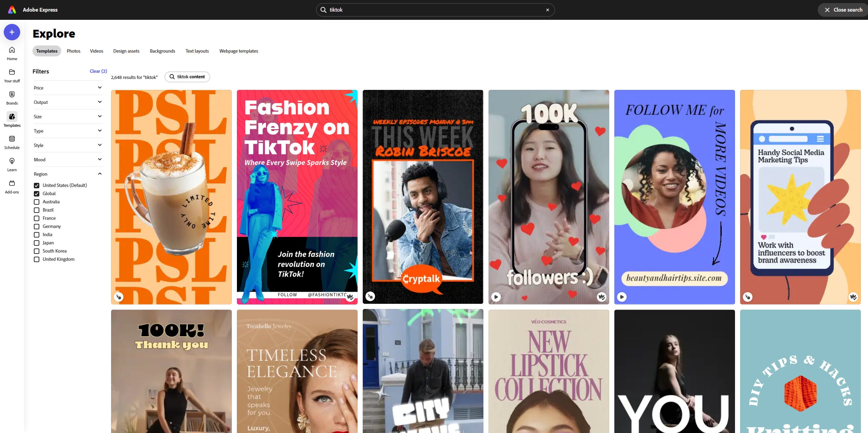Click play icon on 100K followers template

(496, 297)
